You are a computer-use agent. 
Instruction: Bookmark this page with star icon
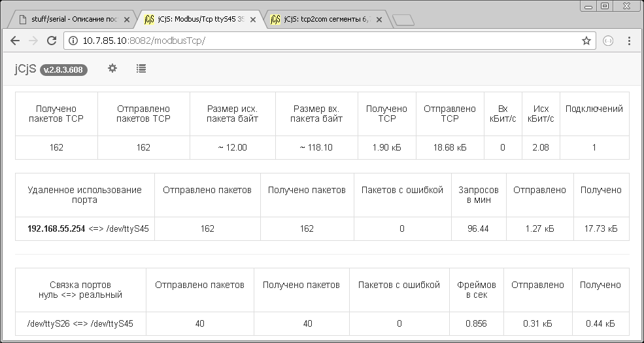click(x=586, y=41)
